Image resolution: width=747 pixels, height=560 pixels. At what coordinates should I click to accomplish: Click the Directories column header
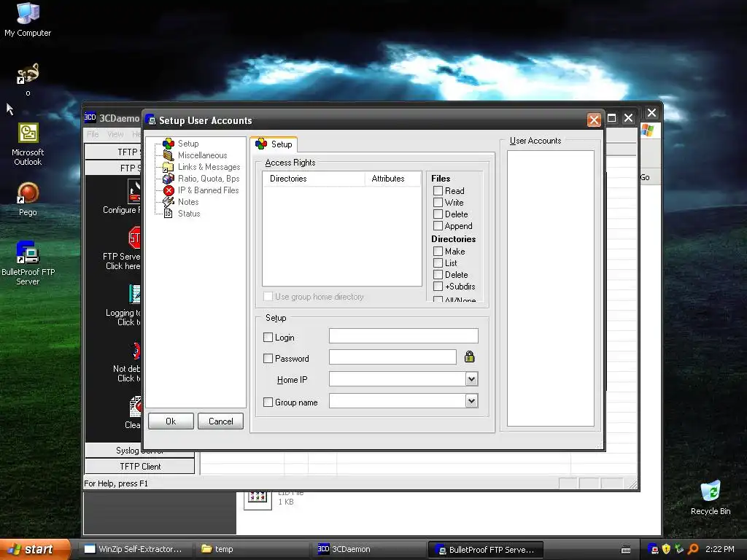click(x=314, y=179)
